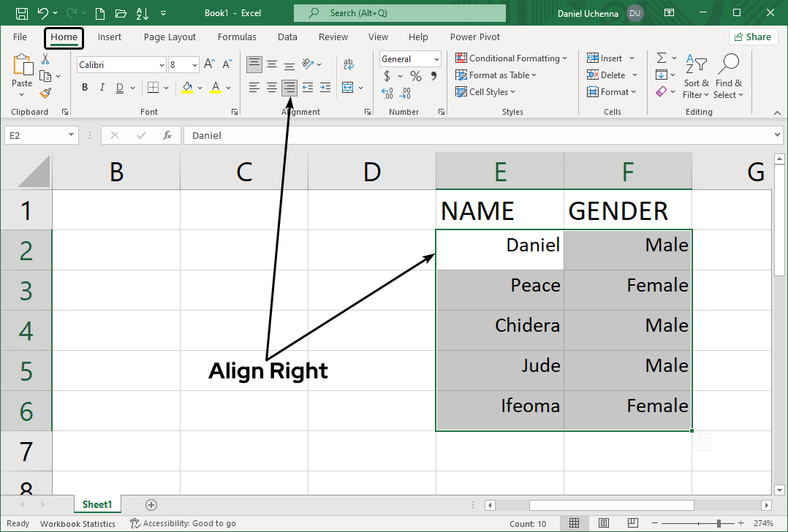Screen dimensions: 788x532
Task: Toggle Center alignment on the selection
Action: [271, 87]
